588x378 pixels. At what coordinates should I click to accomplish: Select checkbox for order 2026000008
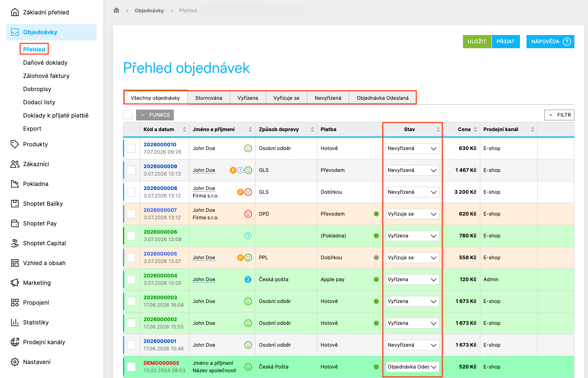[131, 192]
